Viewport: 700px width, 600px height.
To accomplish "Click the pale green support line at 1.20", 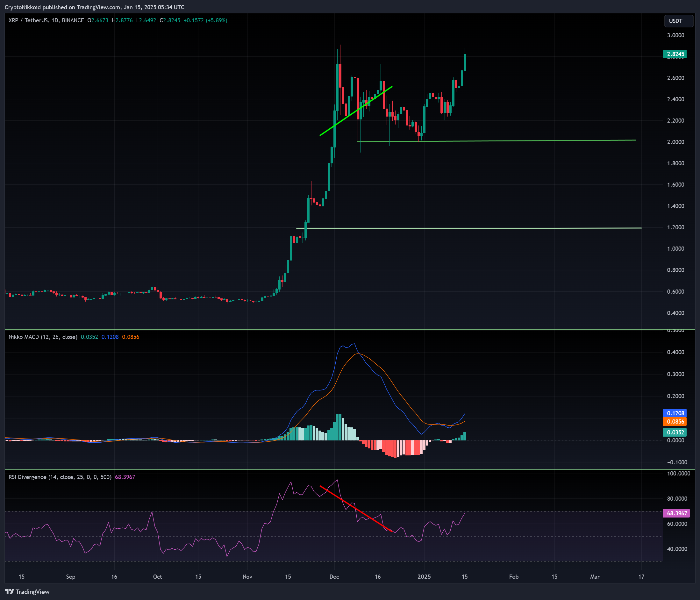I will (469, 228).
